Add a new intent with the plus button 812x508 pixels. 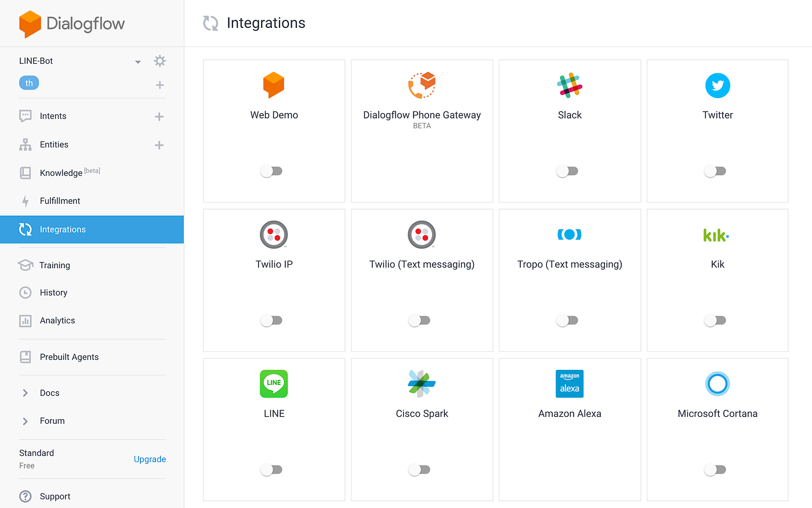(159, 116)
